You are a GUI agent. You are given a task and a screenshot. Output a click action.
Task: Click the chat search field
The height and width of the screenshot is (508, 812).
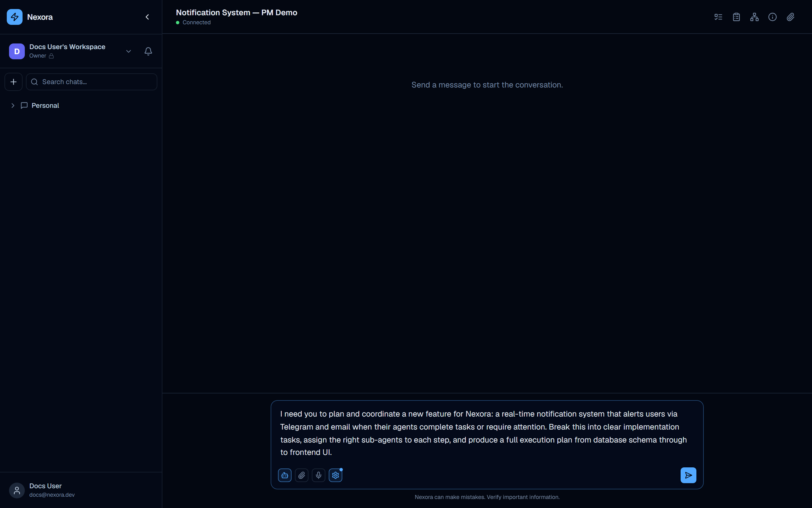click(92, 82)
